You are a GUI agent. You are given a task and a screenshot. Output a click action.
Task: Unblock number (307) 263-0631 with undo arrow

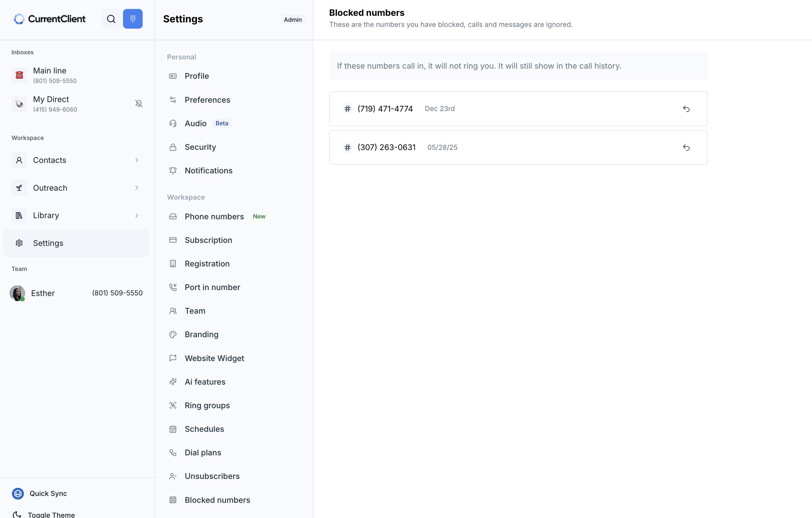tap(686, 148)
